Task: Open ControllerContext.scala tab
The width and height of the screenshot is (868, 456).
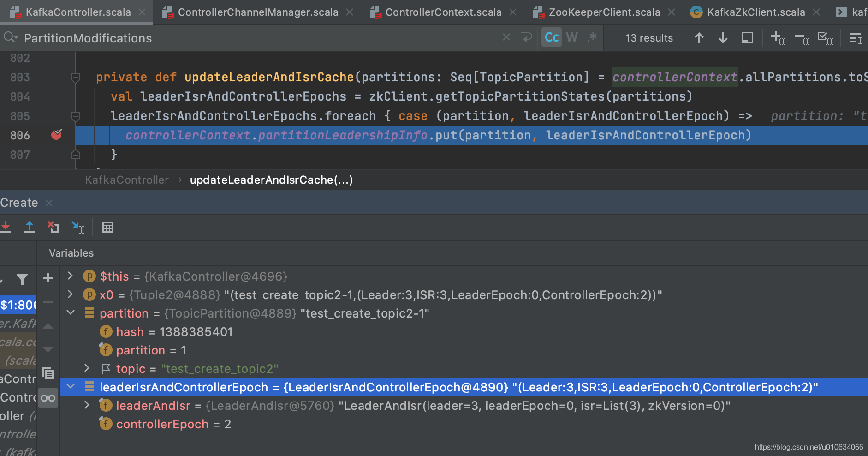Action: tap(443, 12)
